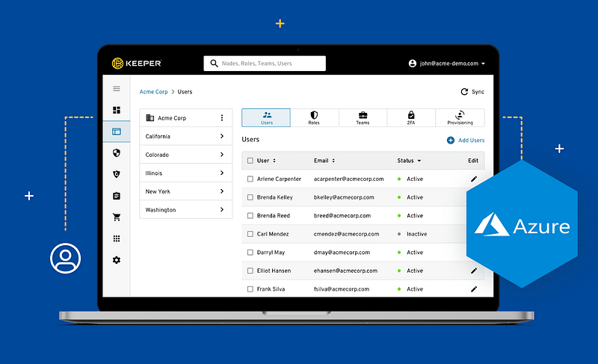
Task: Click the Sync refresh icon
Action: click(x=464, y=92)
